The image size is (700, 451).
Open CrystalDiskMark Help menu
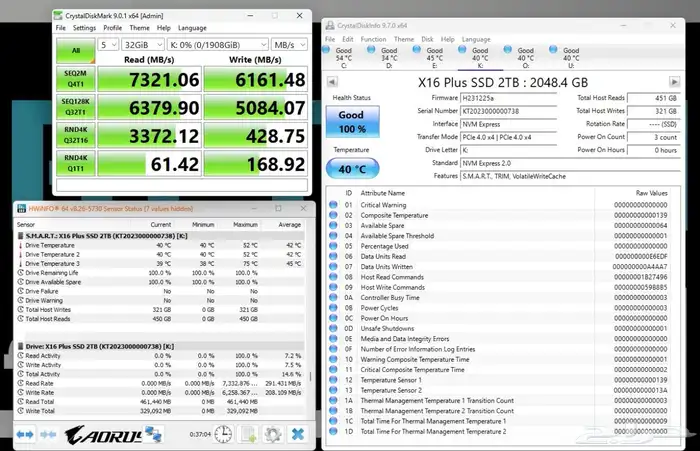point(164,28)
